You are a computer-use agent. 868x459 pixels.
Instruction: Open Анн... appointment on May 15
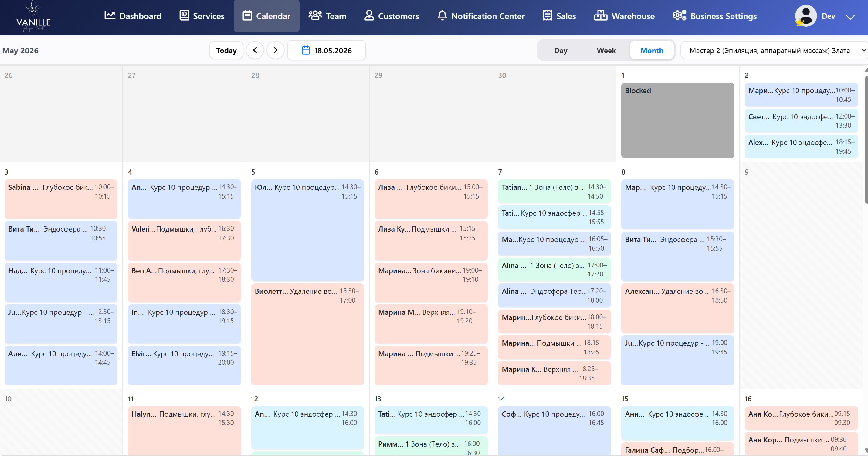[x=678, y=423]
